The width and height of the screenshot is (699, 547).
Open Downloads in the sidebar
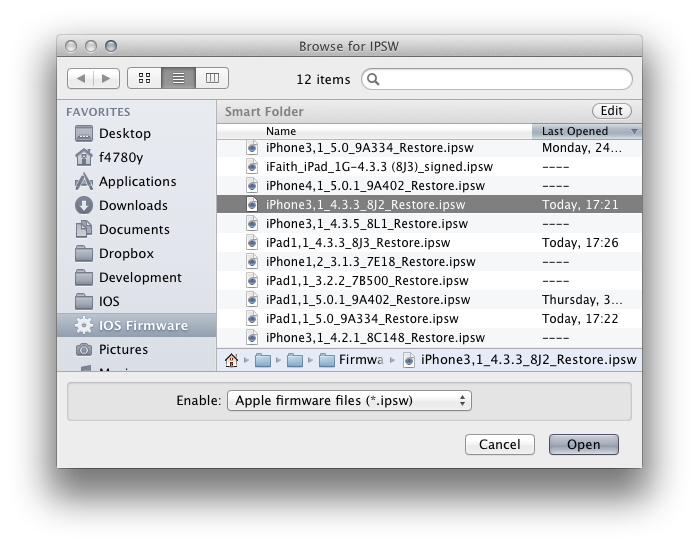(x=136, y=206)
